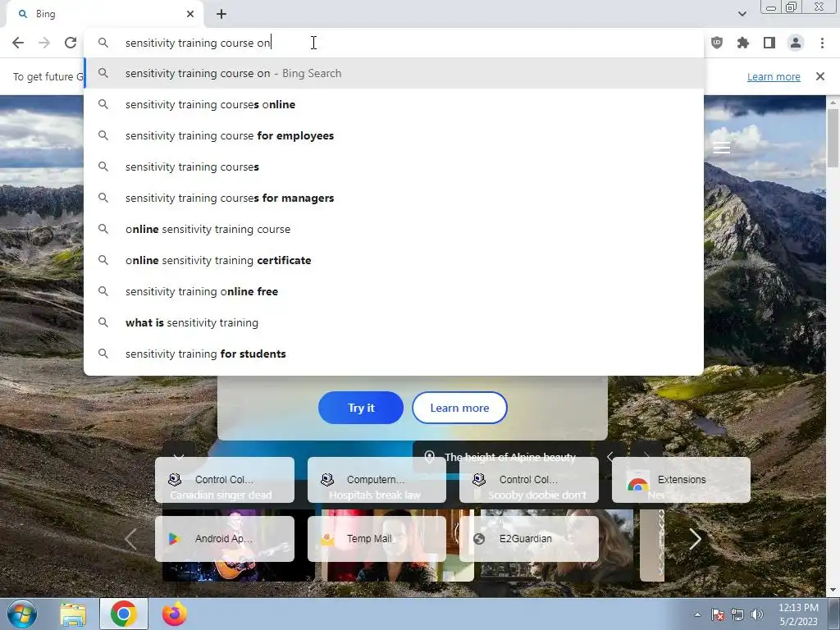Open the E2Guardian shortcut tile
Image resolution: width=840 pixels, height=630 pixels.
[x=529, y=539]
